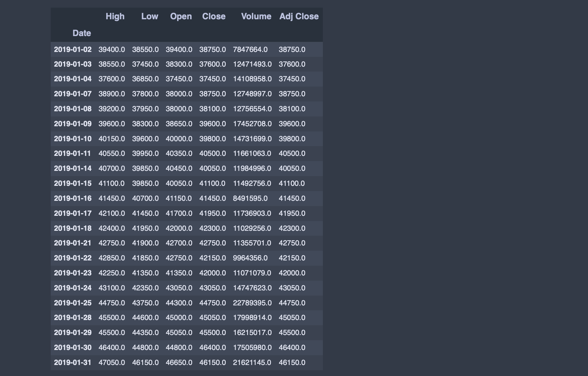Click the Close column header

pos(214,17)
